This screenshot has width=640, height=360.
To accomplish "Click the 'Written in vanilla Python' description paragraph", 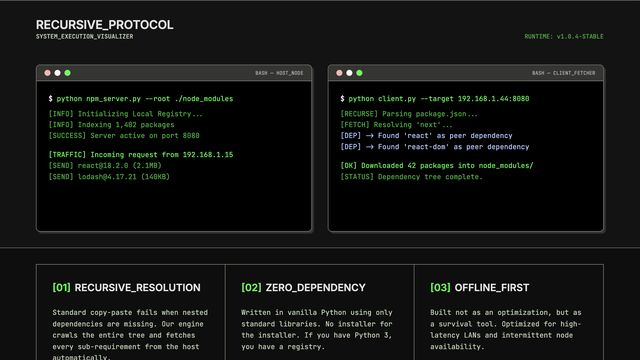I will (317, 329).
